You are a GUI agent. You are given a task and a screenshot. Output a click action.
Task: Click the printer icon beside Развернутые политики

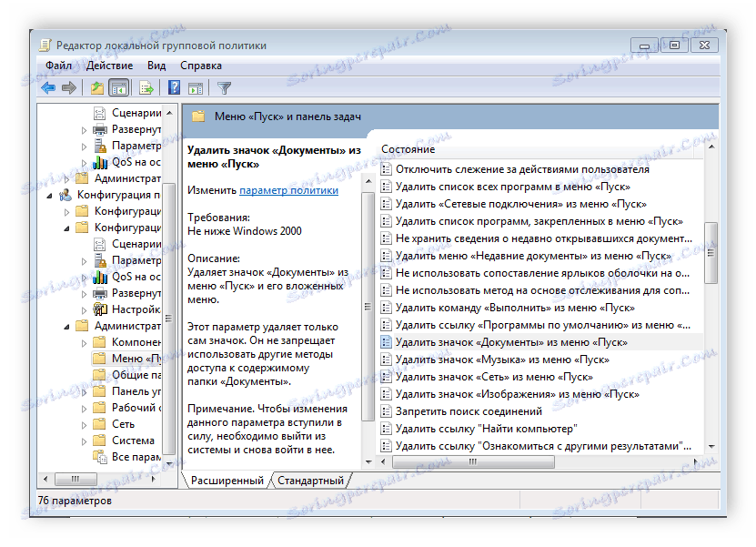click(100, 128)
